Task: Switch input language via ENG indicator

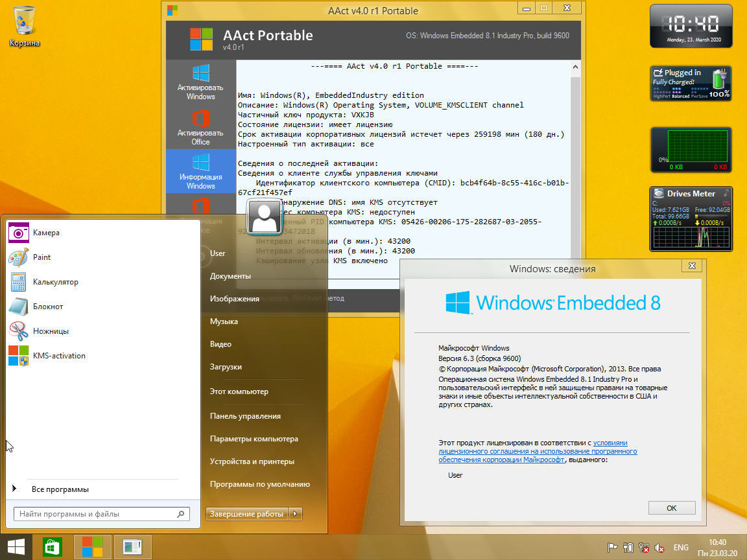Action: pyautogui.click(x=681, y=548)
